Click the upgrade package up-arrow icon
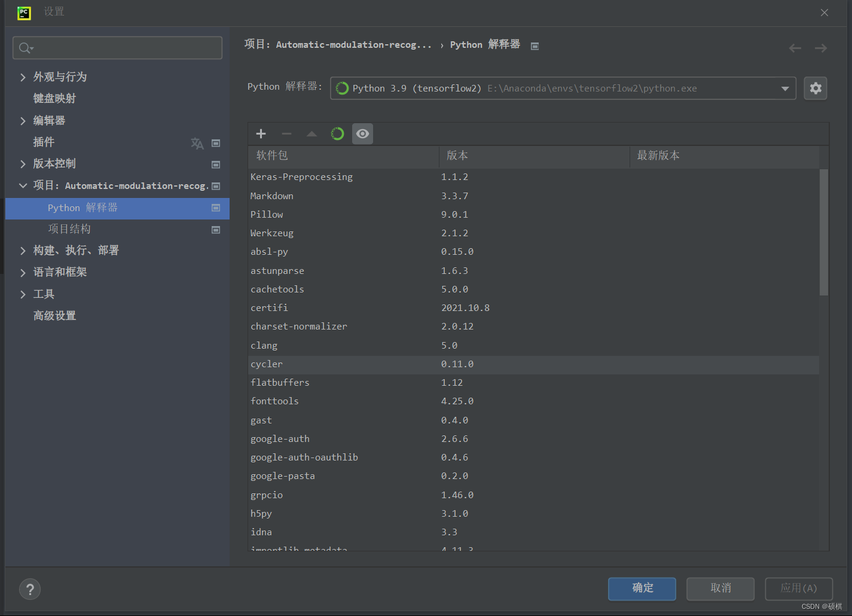This screenshot has width=852, height=616. coord(312,134)
